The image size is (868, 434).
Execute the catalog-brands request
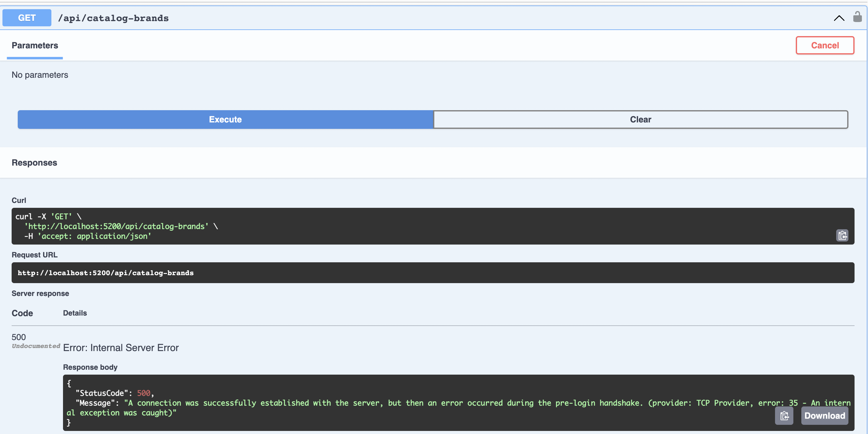[225, 119]
